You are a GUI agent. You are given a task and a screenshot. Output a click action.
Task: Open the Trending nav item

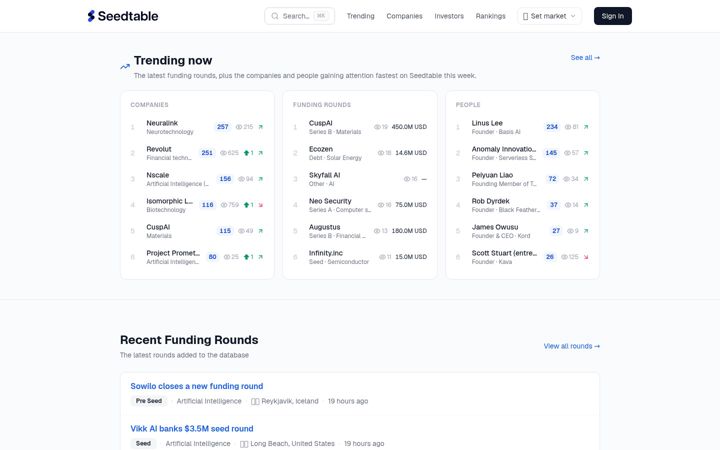[360, 16]
